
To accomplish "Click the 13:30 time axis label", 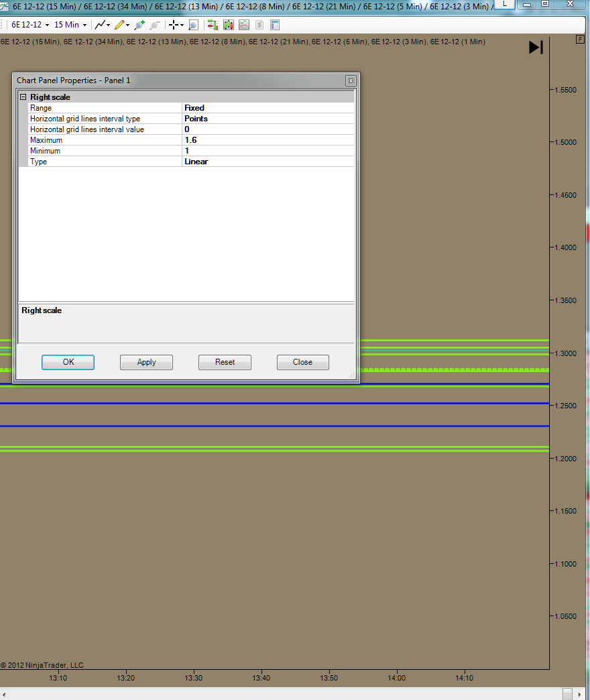I will click(x=193, y=678).
